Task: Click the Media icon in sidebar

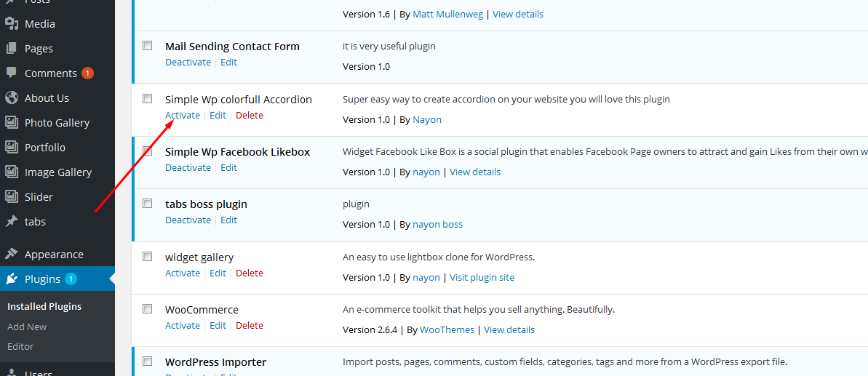Action: coord(12,23)
